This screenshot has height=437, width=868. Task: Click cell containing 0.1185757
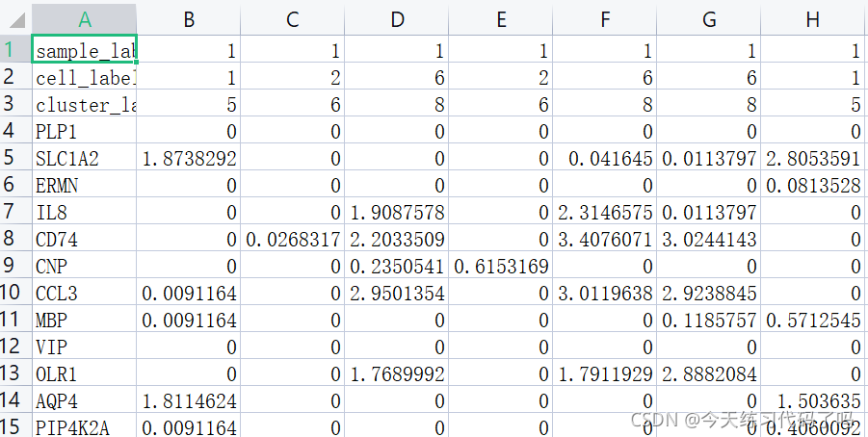(x=709, y=319)
